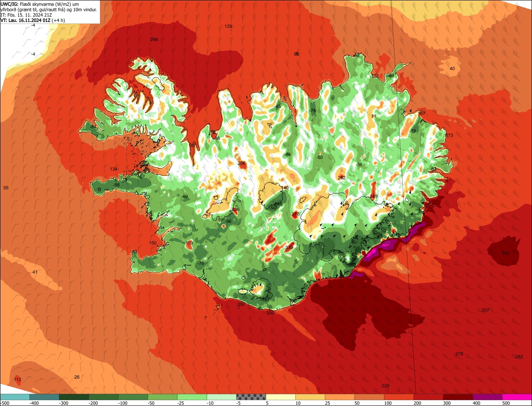Click the '317' value on the map

point(505,253)
